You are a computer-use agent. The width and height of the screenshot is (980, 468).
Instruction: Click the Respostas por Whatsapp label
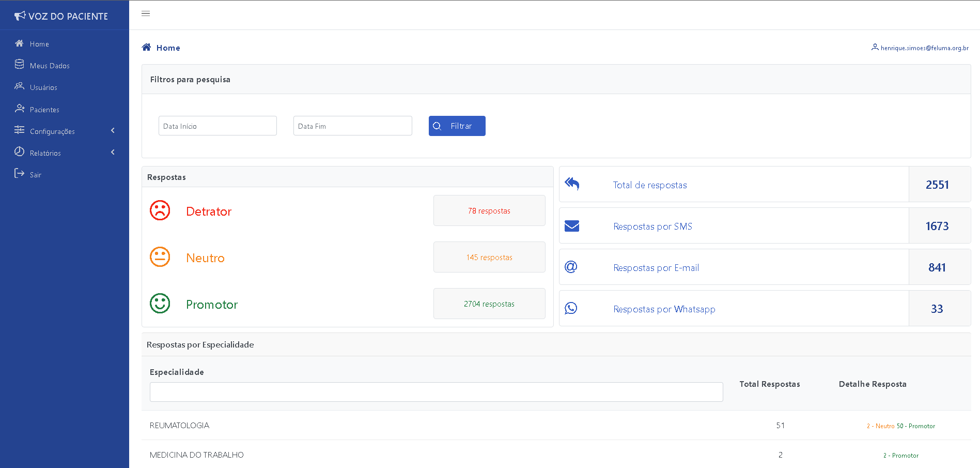(x=664, y=309)
